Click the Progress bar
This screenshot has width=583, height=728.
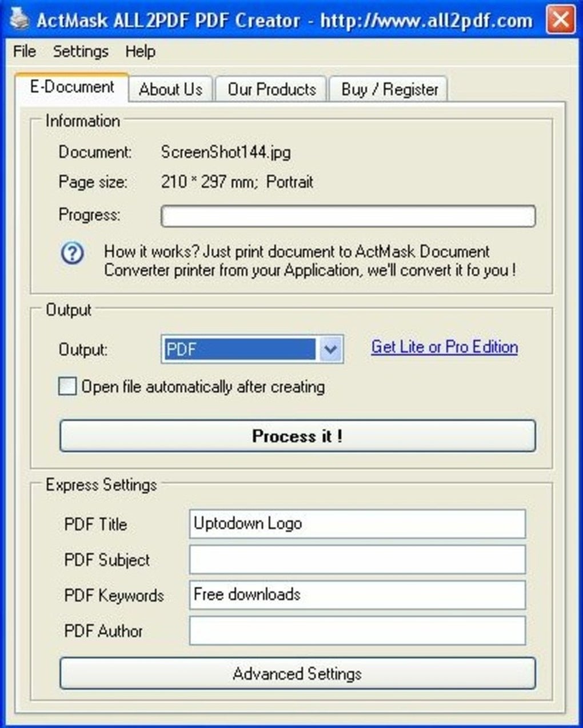pos(348,216)
